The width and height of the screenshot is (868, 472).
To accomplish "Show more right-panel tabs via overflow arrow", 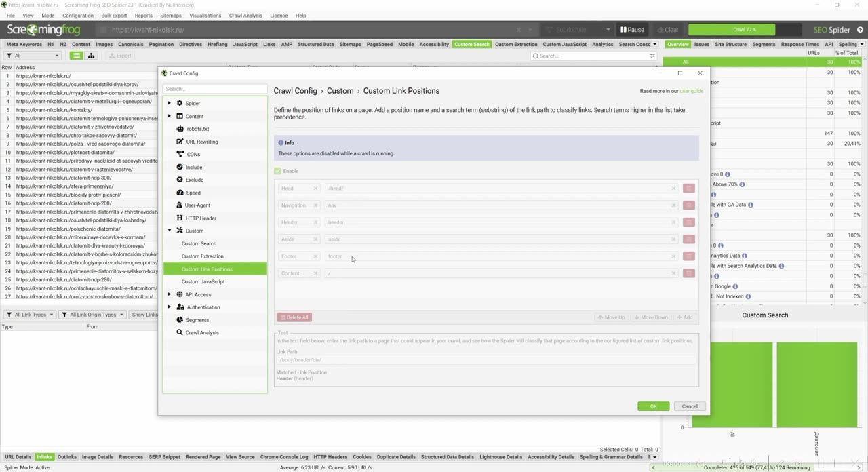I will [863, 44].
